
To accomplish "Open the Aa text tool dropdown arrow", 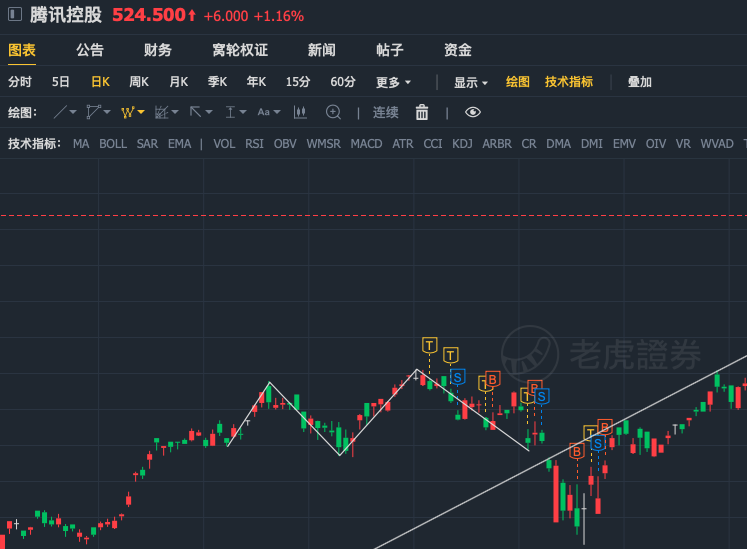I will pos(277,112).
